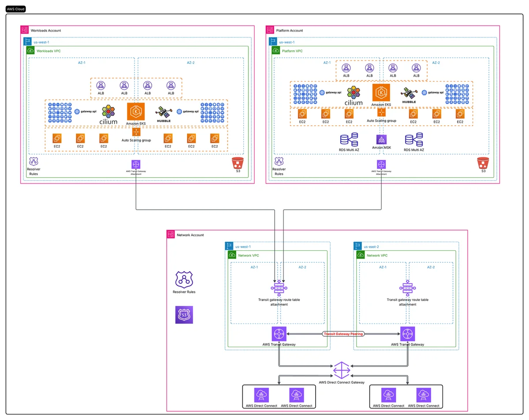Select the AZ-2 label in us-east-2 Network VPC
Screen dimensions: 529x420
click(430, 267)
